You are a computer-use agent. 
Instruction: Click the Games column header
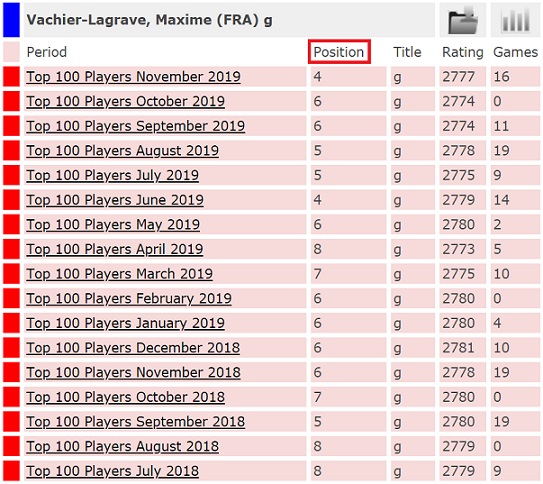point(515,52)
